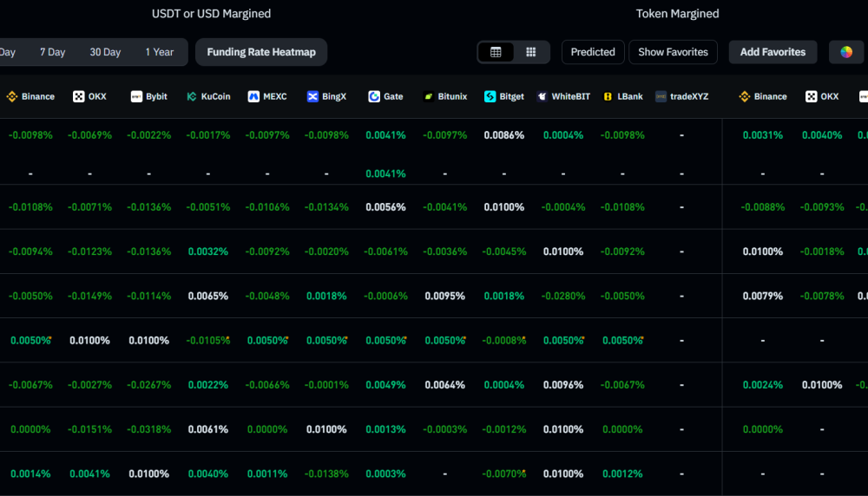The height and width of the screenshot is (496, 868).
Task: Switch to table list view
Action: 496,52
